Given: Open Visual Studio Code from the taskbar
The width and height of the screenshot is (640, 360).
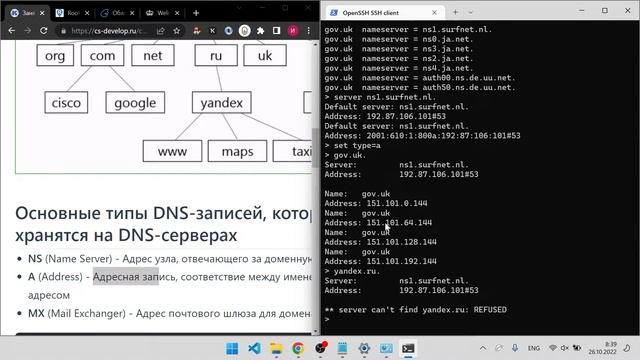Looking at the screenshot, I should click(254, 348).
